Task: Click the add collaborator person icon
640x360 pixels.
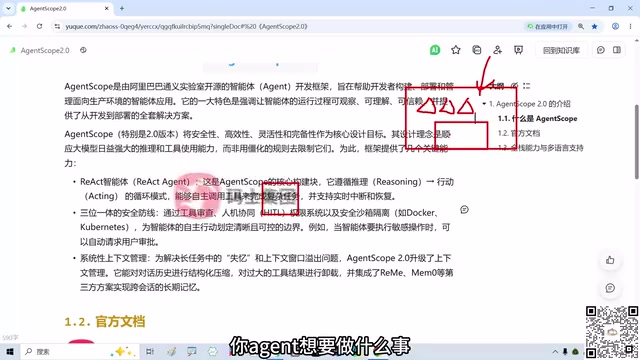Action: 497,50
